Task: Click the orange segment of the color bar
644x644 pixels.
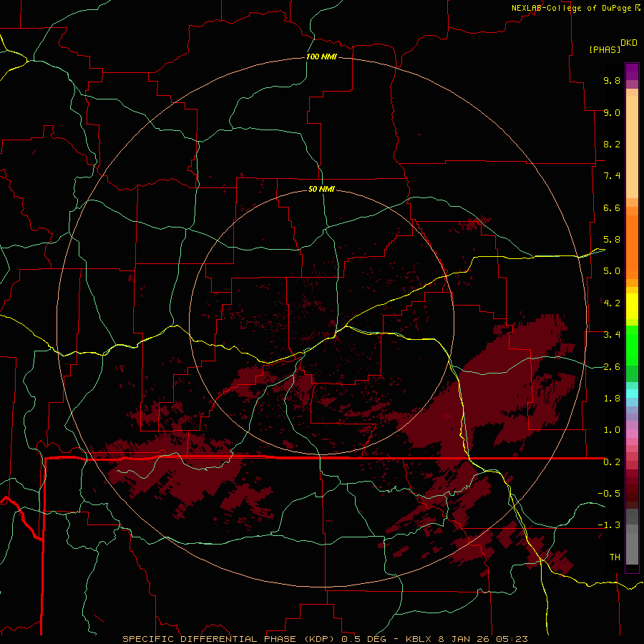Action: pyautogui.click(x=632, y=248)
